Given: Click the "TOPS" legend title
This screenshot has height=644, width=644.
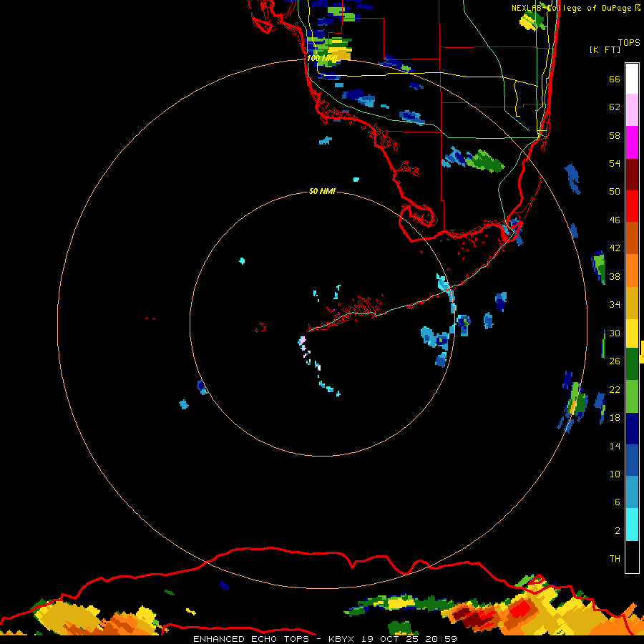Looking at the screenshot, I should [629, 43].
